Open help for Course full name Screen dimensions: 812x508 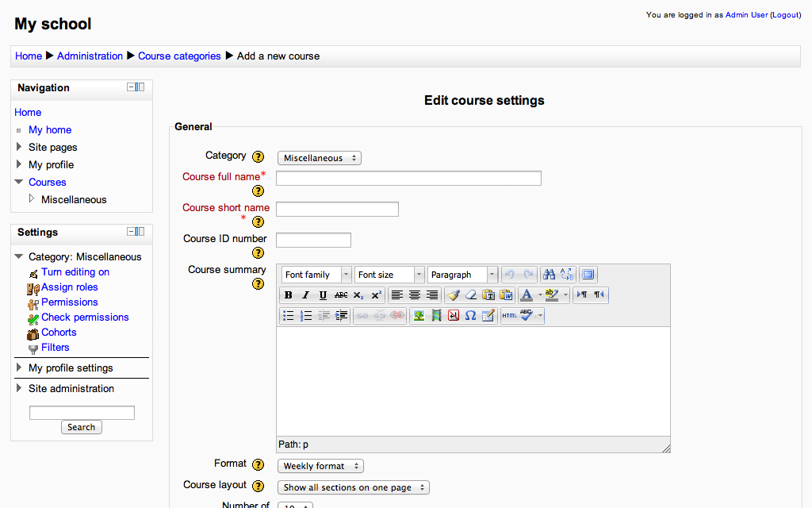pos(258,191)
